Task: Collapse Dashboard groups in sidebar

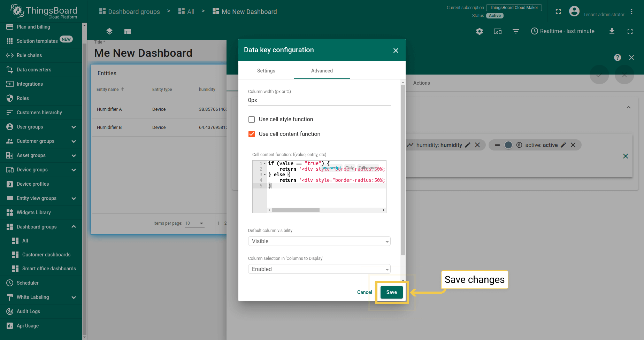Action: point(74,227)
